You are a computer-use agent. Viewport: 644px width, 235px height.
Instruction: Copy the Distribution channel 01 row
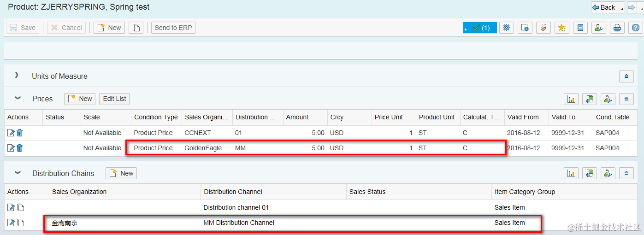click(21, 207)
